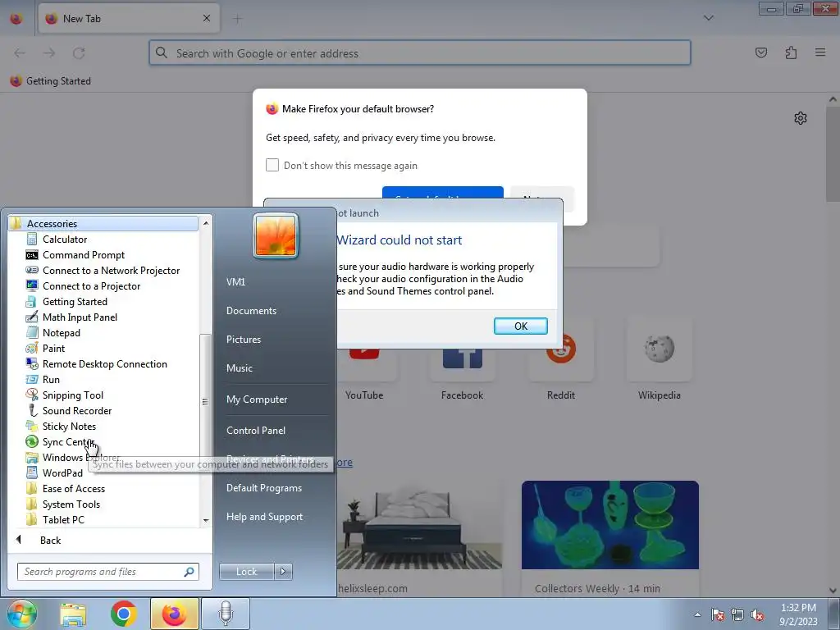Image resolution: width=840 pixels, height=630 pixels.
Task: Launch Sticky Notes
Action: pyautogui.click(x=69, y=426)
